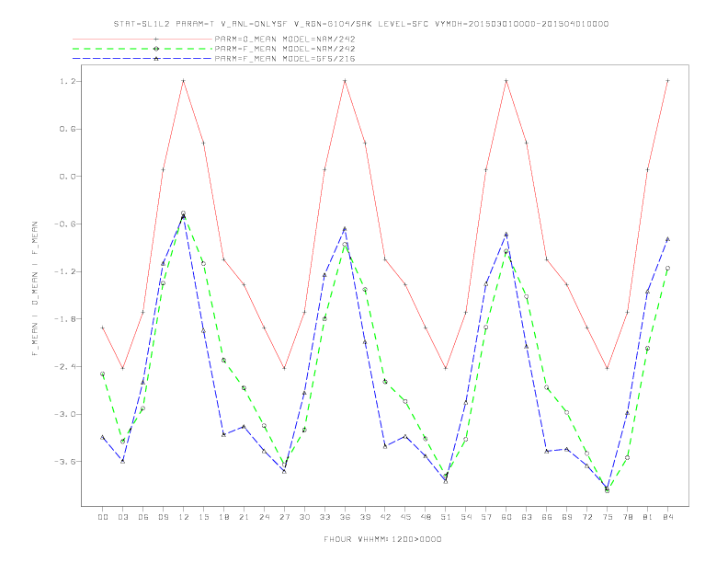
Task: Click y-axis tick label -3.0
Action: coord(64,414)
